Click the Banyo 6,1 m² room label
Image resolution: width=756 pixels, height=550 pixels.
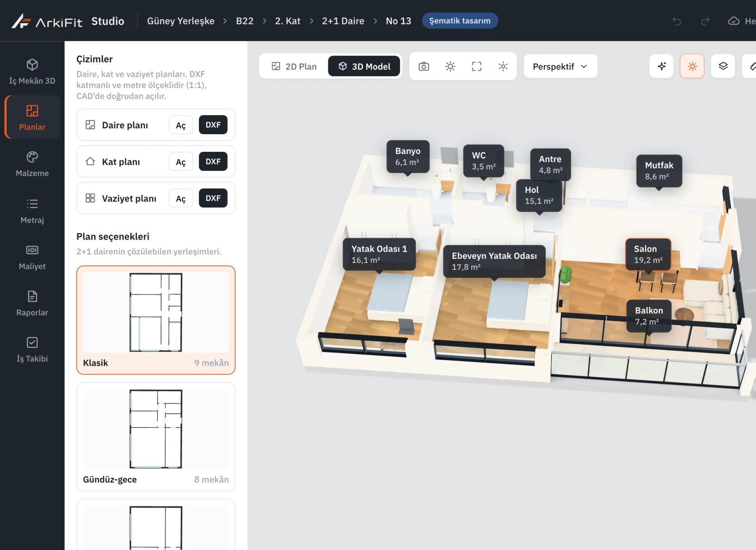pyautogui.click(x=408, y=156)
